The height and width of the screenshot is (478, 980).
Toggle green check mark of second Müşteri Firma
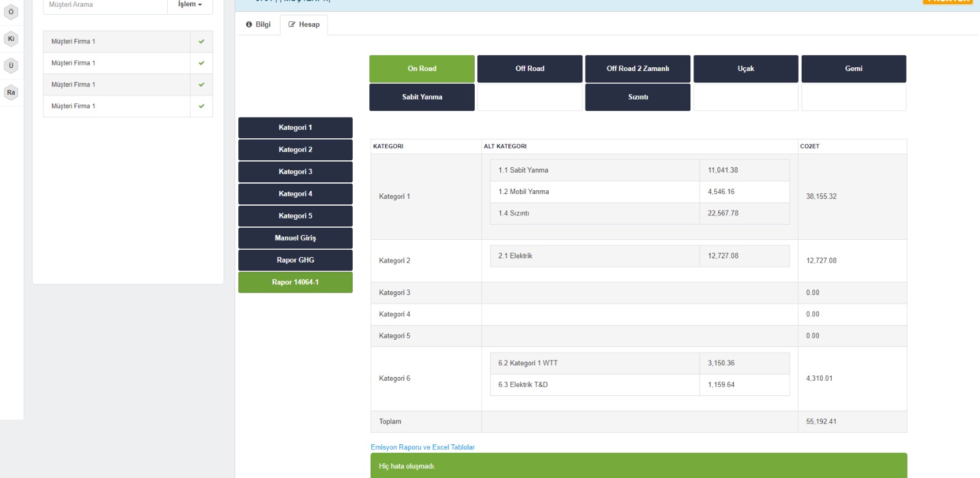[202, 63]
